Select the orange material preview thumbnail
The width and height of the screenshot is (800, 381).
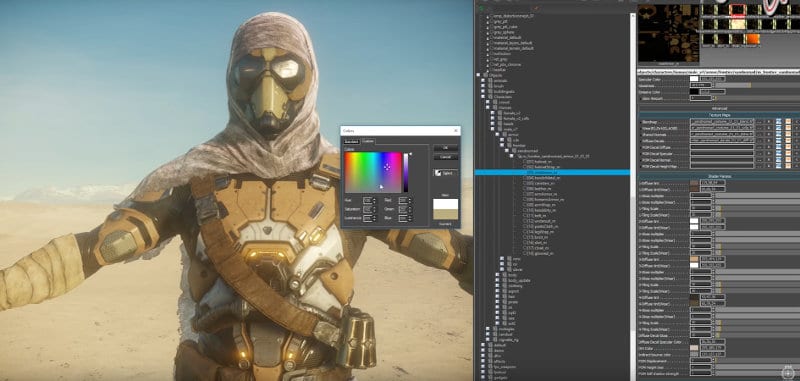click(x=753, y=39)
